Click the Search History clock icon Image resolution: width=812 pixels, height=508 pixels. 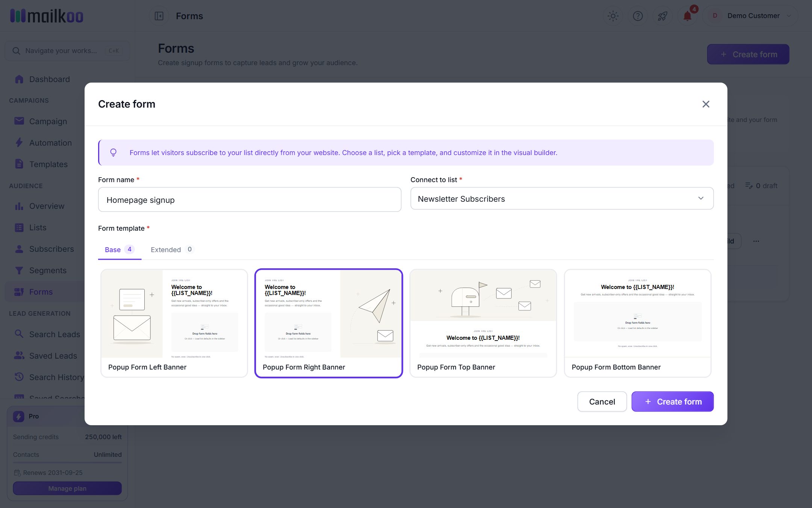pyautogui.click(x=19, y=377)
